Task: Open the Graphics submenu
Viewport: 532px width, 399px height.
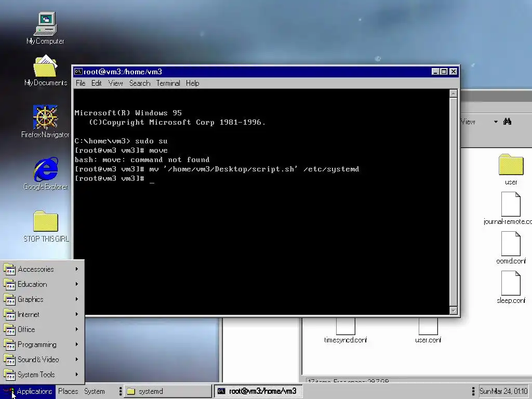Action: (x=43, y=299)
